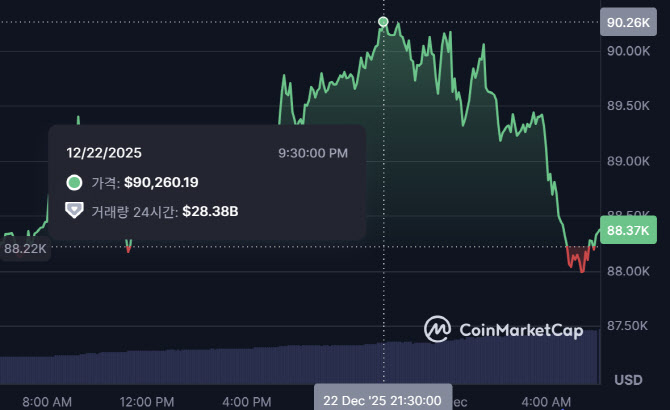Click the green 88.37K current price tag

coord(628,230)
